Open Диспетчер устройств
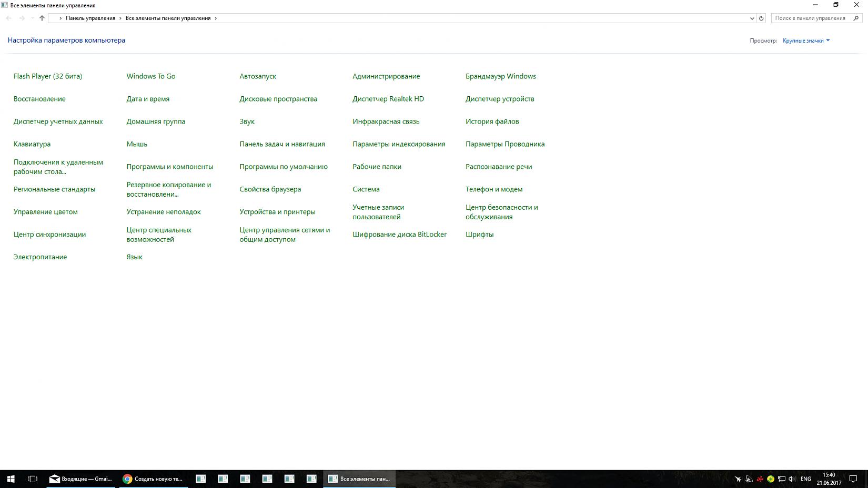The image size is (868, 488). [x=500, y=99]
